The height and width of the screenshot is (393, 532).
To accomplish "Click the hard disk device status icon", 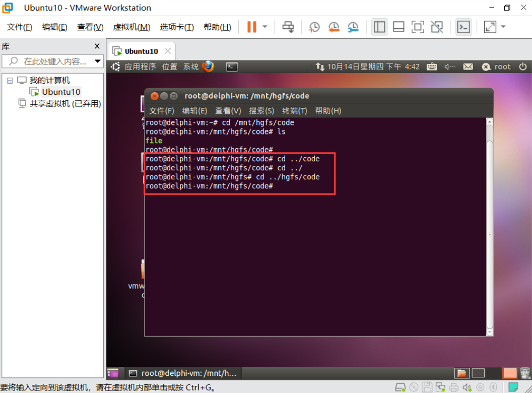I will [401, 387].
